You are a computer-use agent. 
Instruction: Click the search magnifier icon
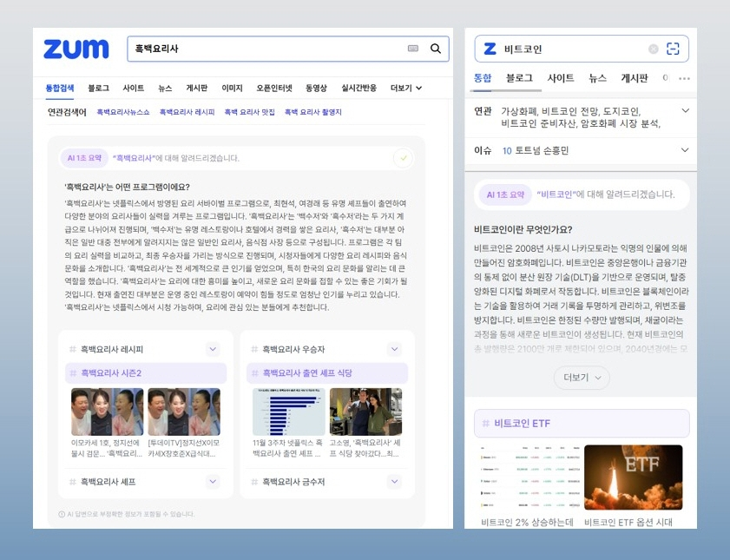click(433, 49)
